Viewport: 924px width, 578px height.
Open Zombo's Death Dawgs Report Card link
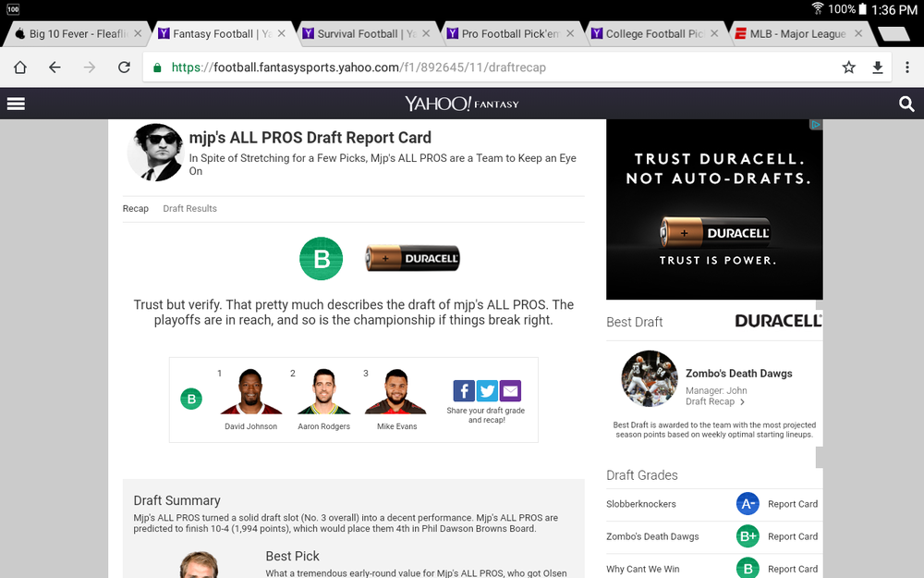793,536
